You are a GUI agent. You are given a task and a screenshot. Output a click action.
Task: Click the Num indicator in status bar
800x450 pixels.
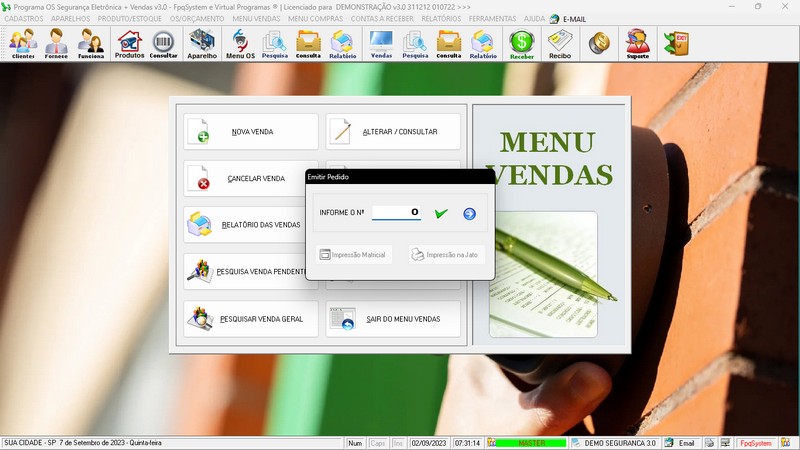click(355, 443)
